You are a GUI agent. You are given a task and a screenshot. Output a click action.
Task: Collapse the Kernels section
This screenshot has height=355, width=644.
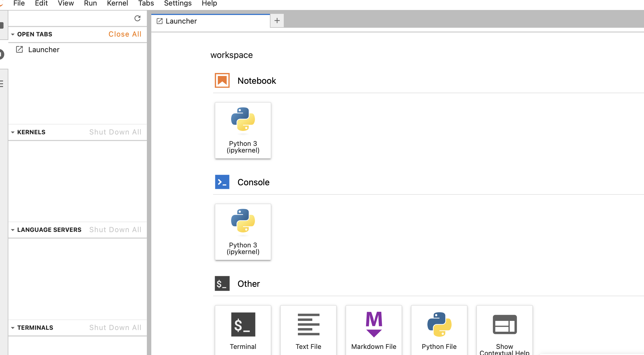click(13, 132)
